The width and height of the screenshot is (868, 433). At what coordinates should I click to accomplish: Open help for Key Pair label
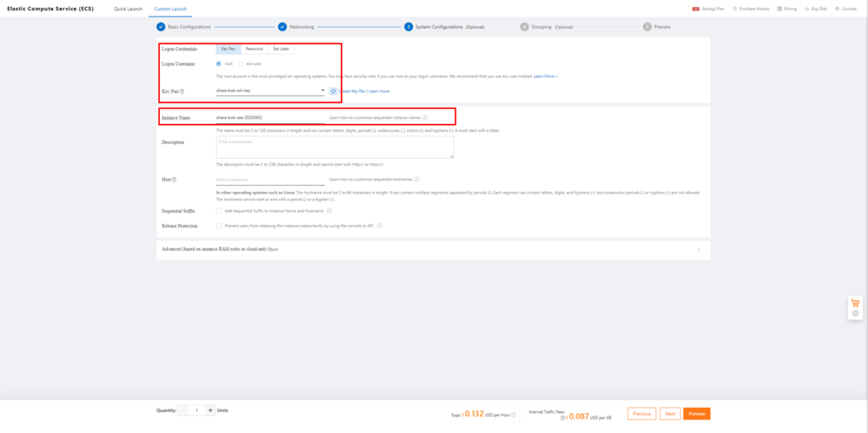[182, 91]
